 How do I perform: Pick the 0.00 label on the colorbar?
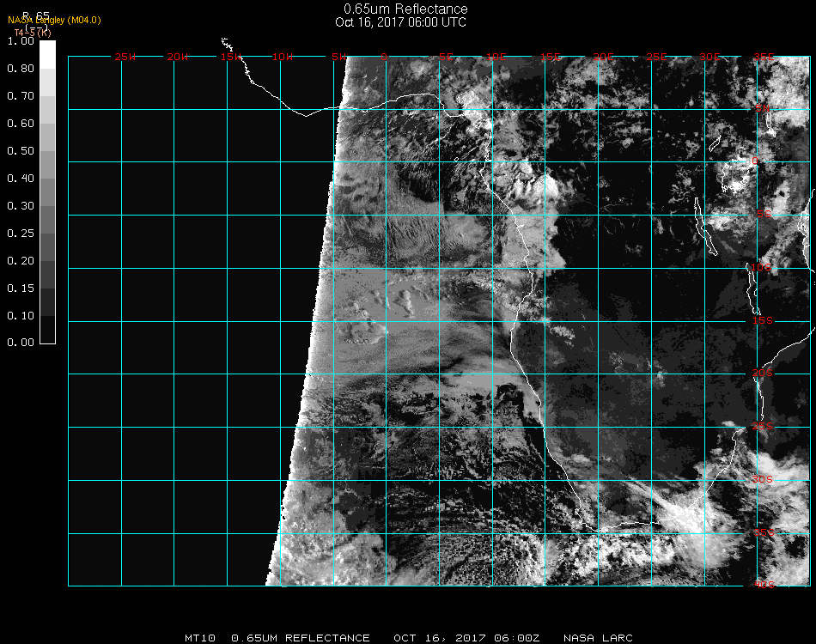click(21, 343)
